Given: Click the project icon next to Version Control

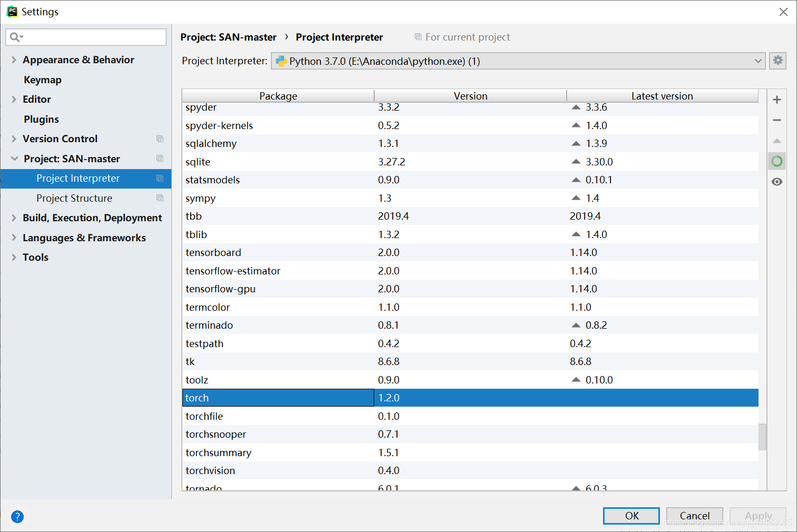Looking at the screenshot, I should pyautogui.click(x=160, y=139).
